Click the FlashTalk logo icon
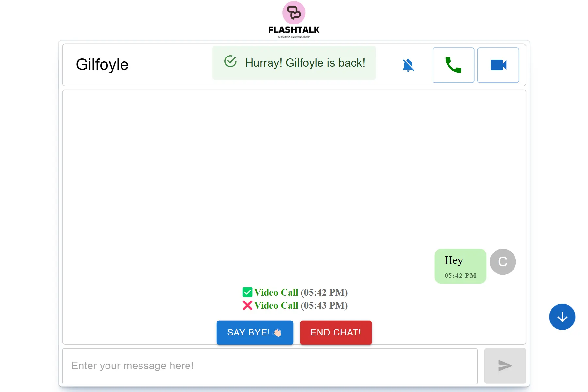The height and width of the screenshot is (392, 588). pyautogui.click(x=294, y=13)
